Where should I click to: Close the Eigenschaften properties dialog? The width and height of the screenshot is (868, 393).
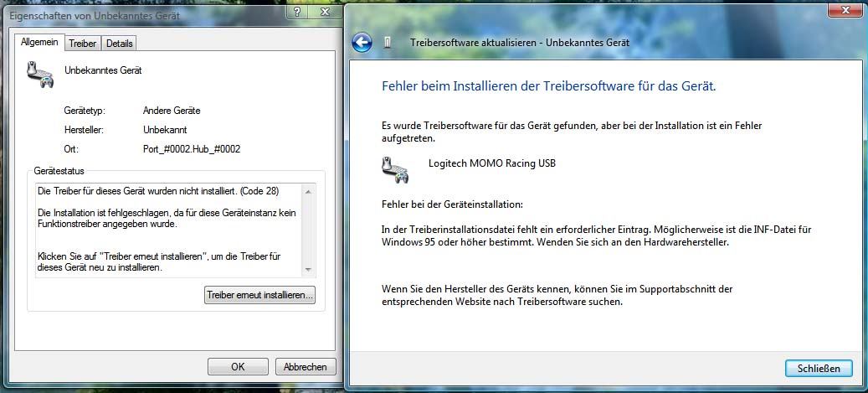(326, 12)
